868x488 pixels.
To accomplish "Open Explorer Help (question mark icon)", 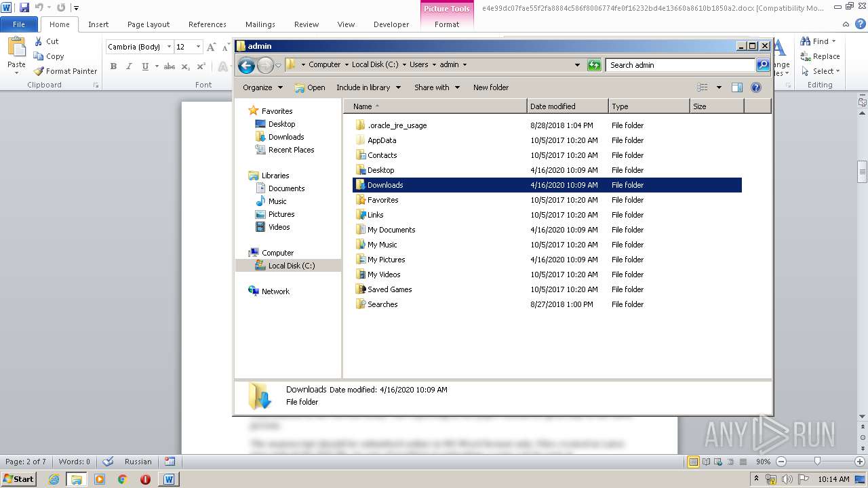I will click(x=756, y=87).
